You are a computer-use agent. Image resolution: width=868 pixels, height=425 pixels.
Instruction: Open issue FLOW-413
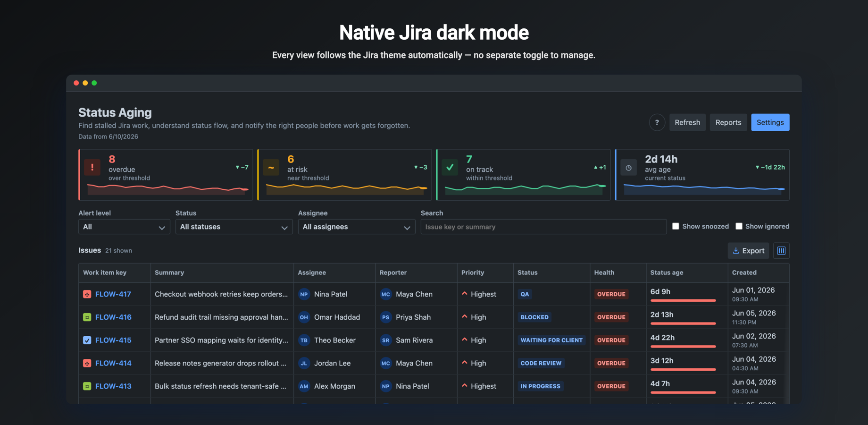coord(113,386)
